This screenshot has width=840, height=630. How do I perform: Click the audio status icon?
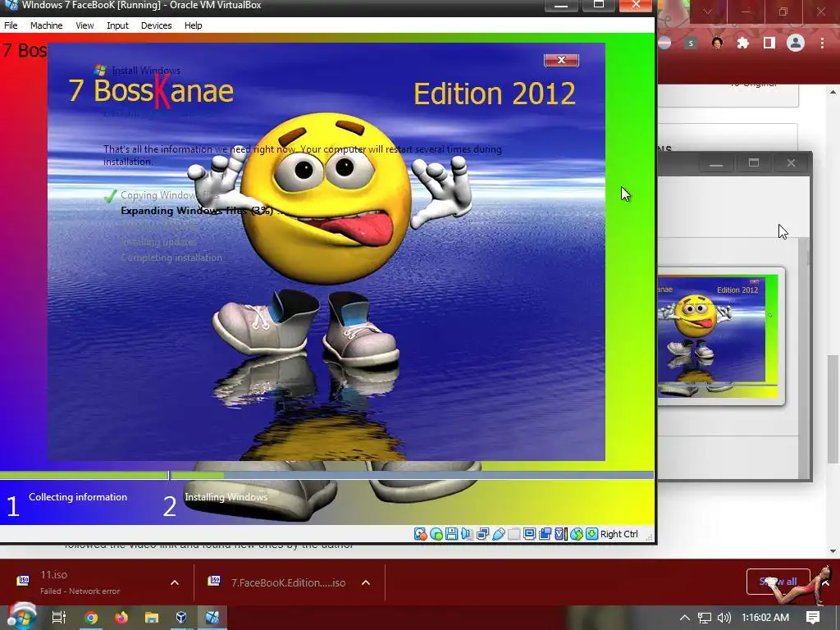point(467,534)
